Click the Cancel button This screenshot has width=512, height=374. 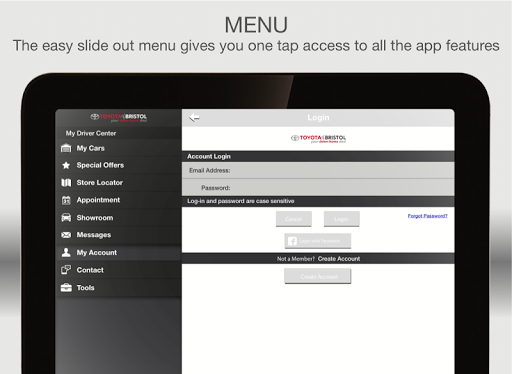(x=294, y=219)
